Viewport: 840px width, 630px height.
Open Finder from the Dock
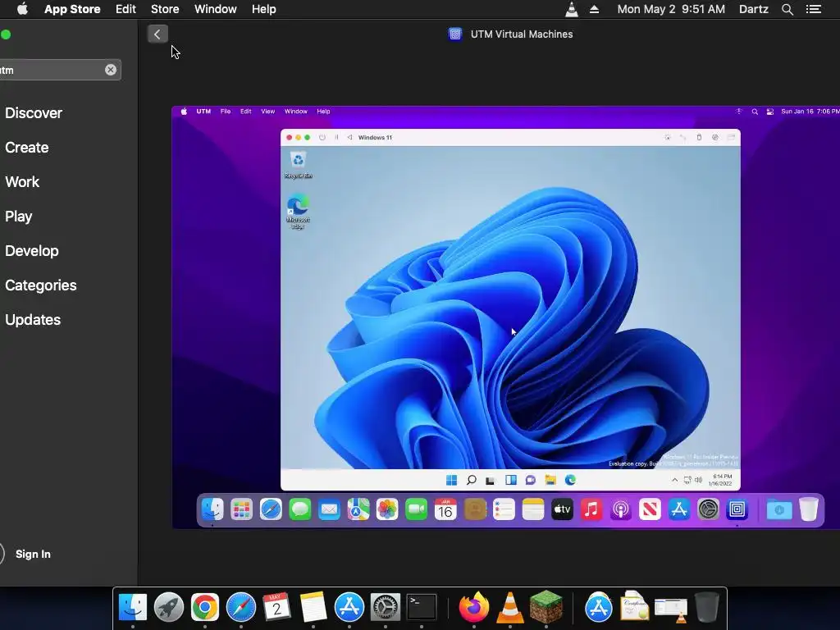click(132, 608)
